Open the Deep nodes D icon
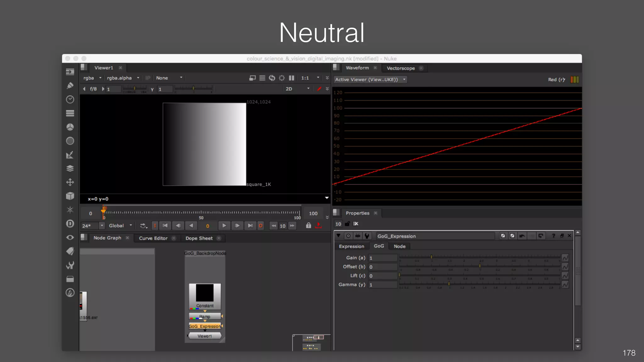The width and height of the screenshot is (644, 362). tap(70, 224)
